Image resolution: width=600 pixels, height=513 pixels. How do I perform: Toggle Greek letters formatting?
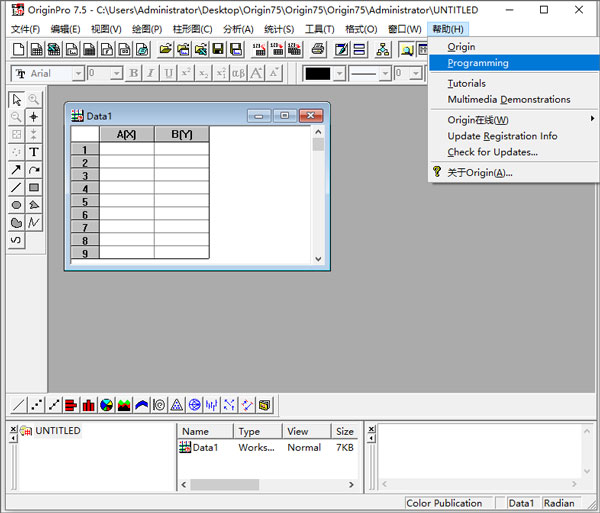tap(238, 73)
